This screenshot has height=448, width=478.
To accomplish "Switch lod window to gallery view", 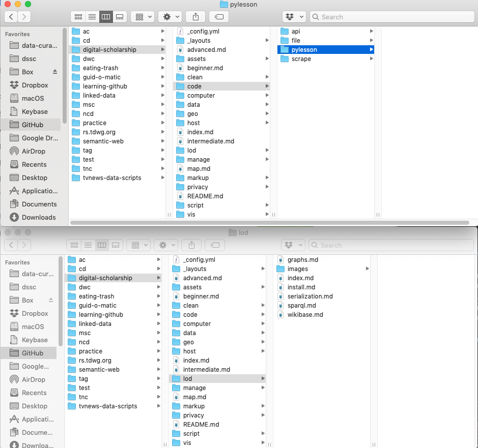I will point(116,245).
